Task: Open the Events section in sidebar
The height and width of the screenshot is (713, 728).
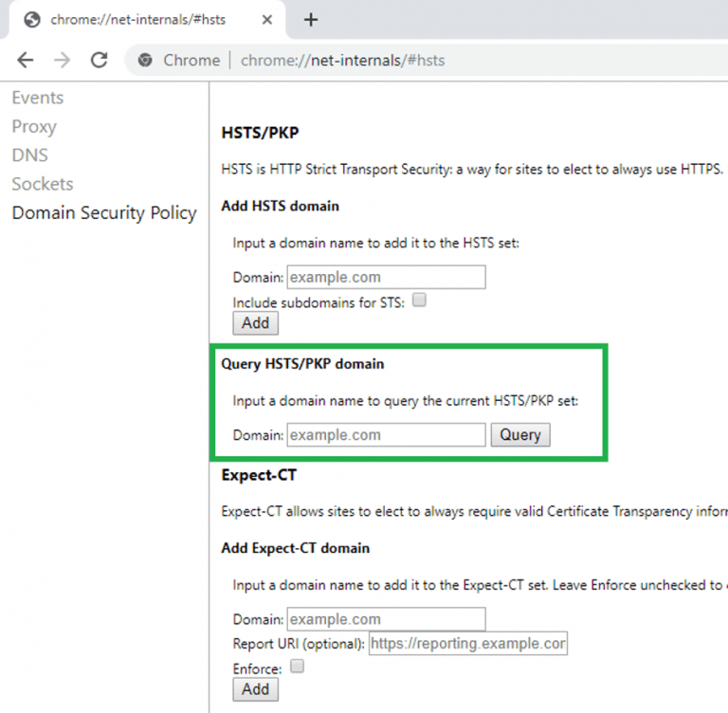Action: (x=38, y=98)
